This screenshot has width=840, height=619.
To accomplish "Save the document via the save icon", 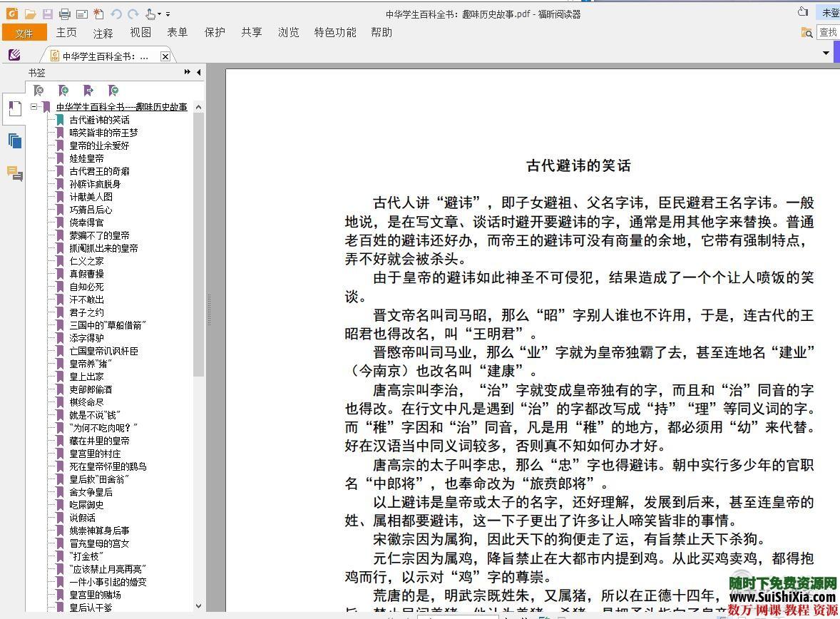I will pos(47,14).
